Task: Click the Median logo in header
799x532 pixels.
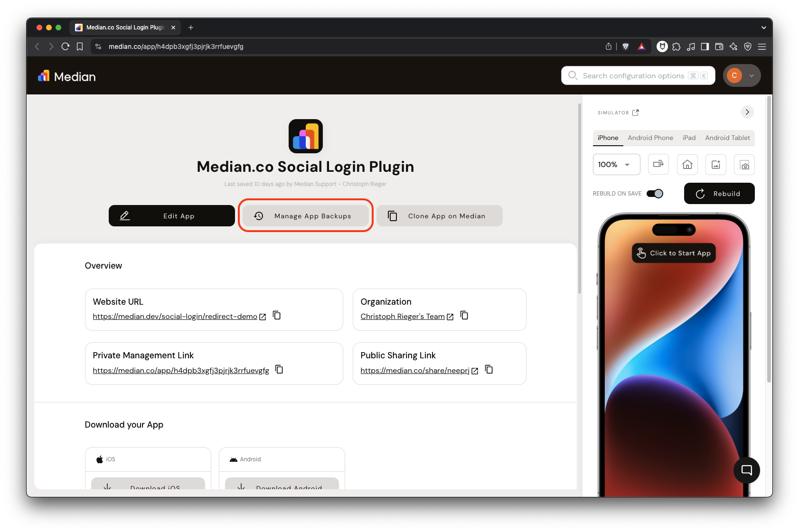Action: click(x=67, y=76)
